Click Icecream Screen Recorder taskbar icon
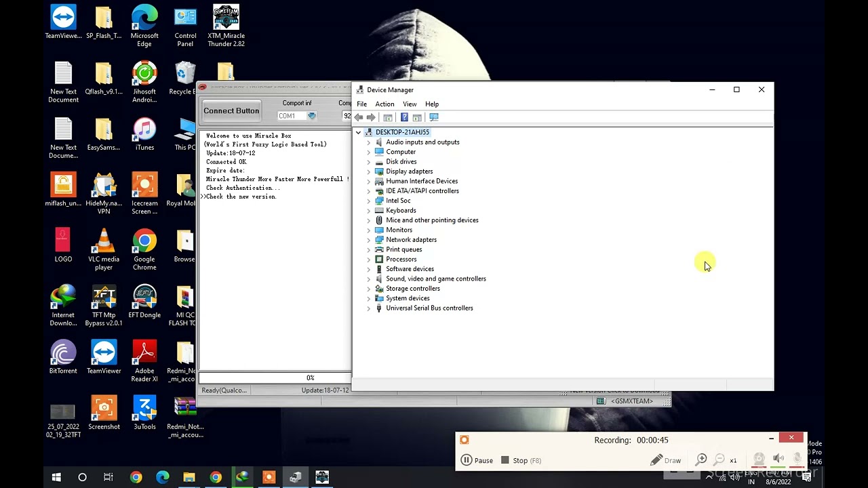The height and width of the screenshot is (488, 868). [269, 478]
